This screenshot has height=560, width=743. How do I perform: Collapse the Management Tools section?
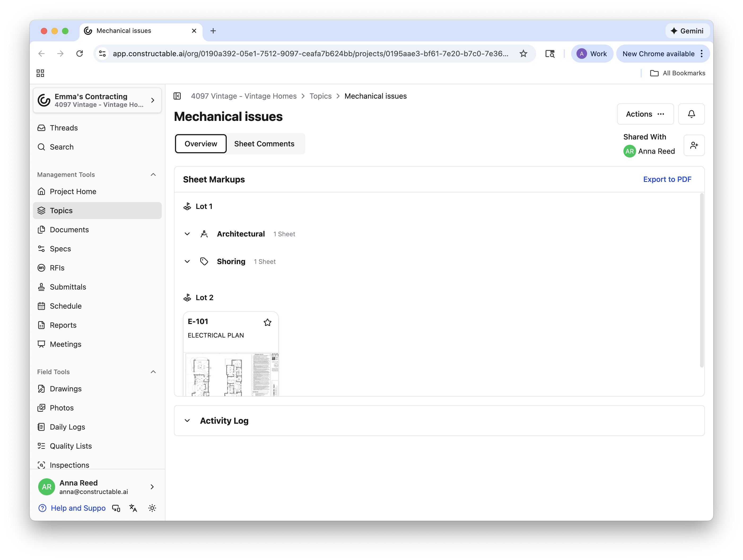click(x=153, y=175)
